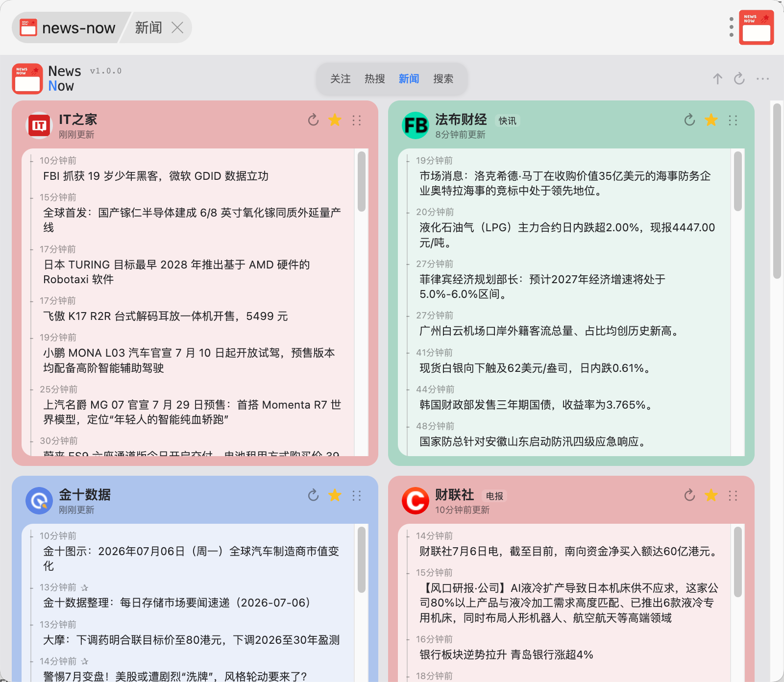Switch to the 关注 tab

(x=341, y=79)
